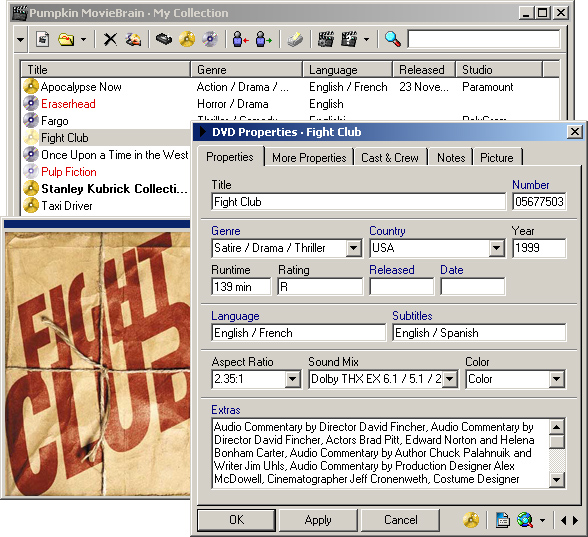Select Once Upon a Time in the West
The height and width of the screenshot is (537, 588).
115,155
